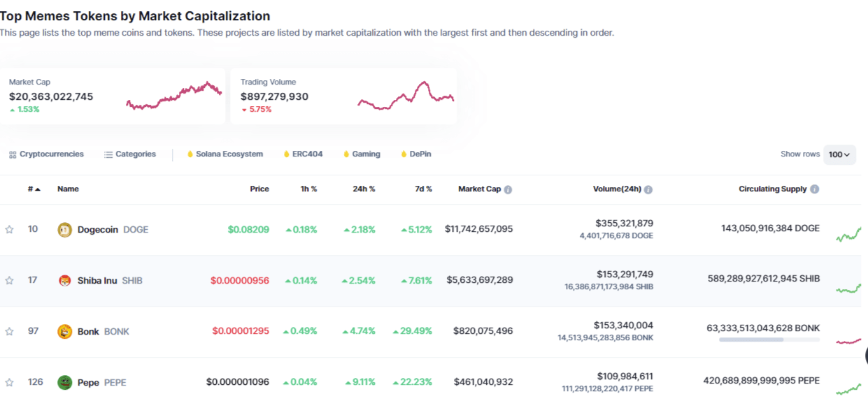Click the Circulating Supply info icon
The width and height of the screenshot is (868, 401).
coord(815,189)
